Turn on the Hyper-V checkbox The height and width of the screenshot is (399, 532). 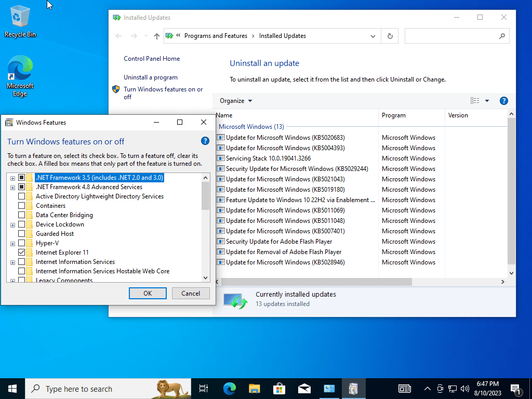[21, 243]
